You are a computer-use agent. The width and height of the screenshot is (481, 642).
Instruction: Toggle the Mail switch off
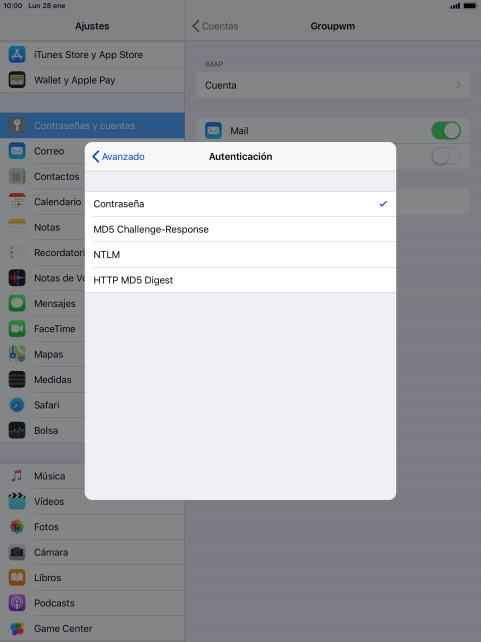[x=446, y=131]
